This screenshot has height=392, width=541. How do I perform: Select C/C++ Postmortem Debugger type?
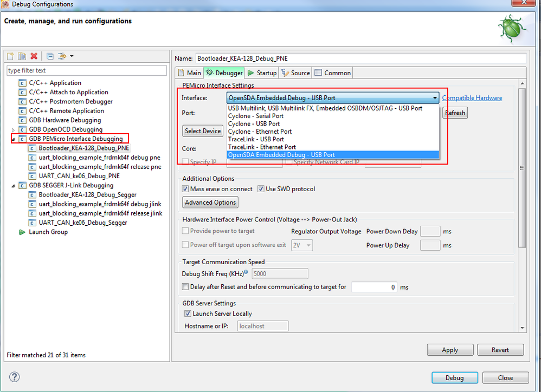(70, 101)
